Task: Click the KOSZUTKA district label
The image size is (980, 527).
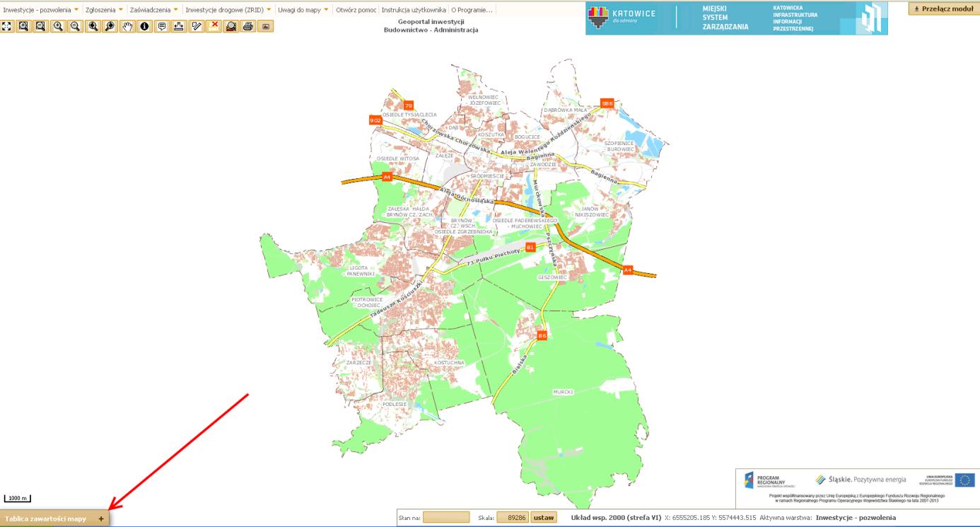Action: pos(491,134)
